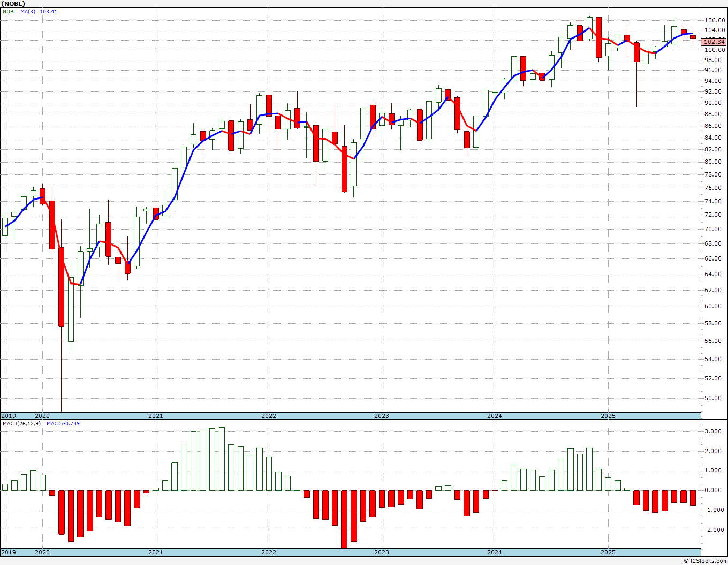Click the MA(3) indicator label
The width and height of the screenshot is (728, 565).
pyautogui.click(x=28, y=12)
